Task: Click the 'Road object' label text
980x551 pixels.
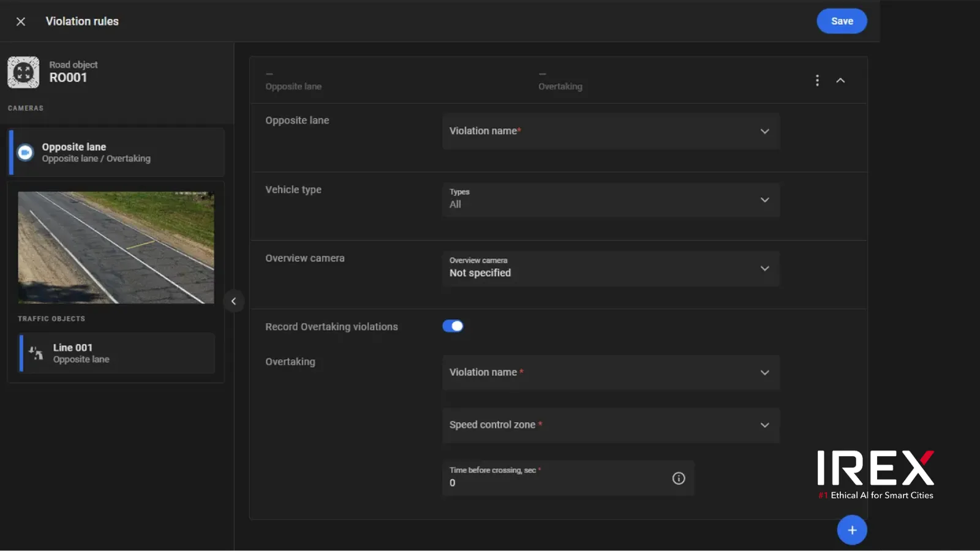Action: 73,64
